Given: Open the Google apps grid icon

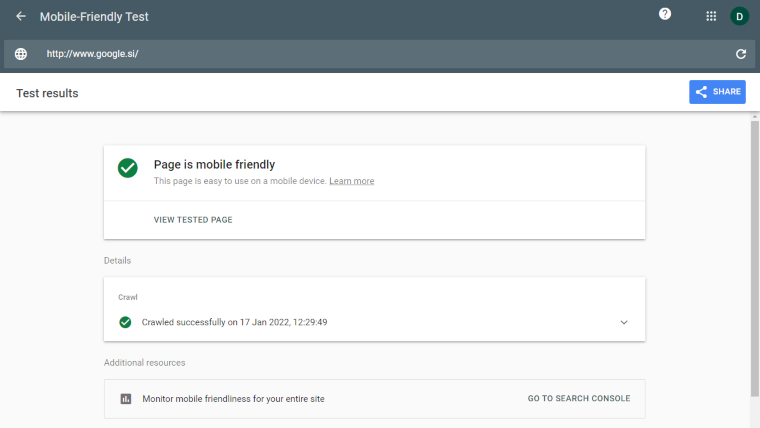Looking at the screenshot, I should click(711, 16).
